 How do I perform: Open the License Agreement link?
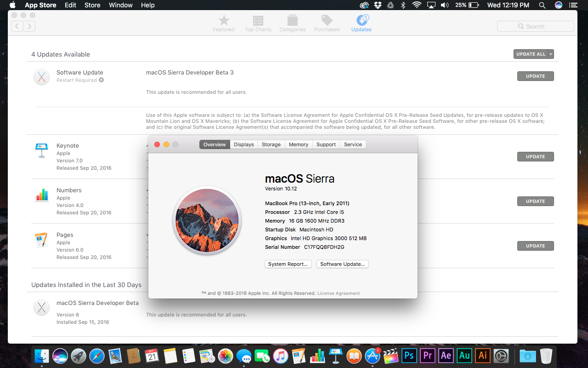click(339, 293)
